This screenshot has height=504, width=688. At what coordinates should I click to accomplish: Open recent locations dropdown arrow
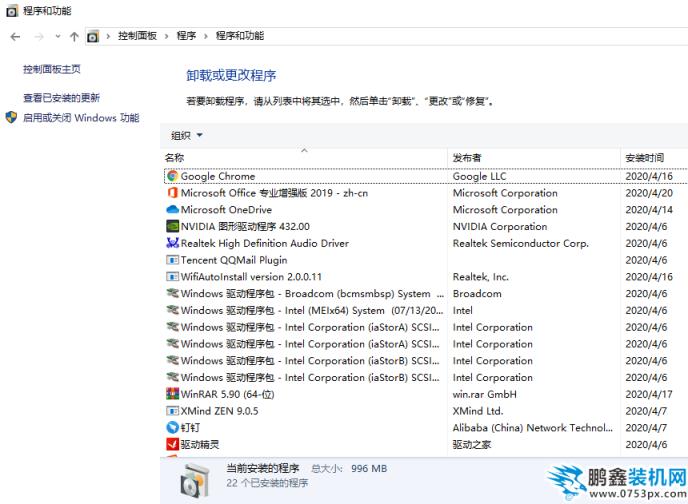coord(57,37)
